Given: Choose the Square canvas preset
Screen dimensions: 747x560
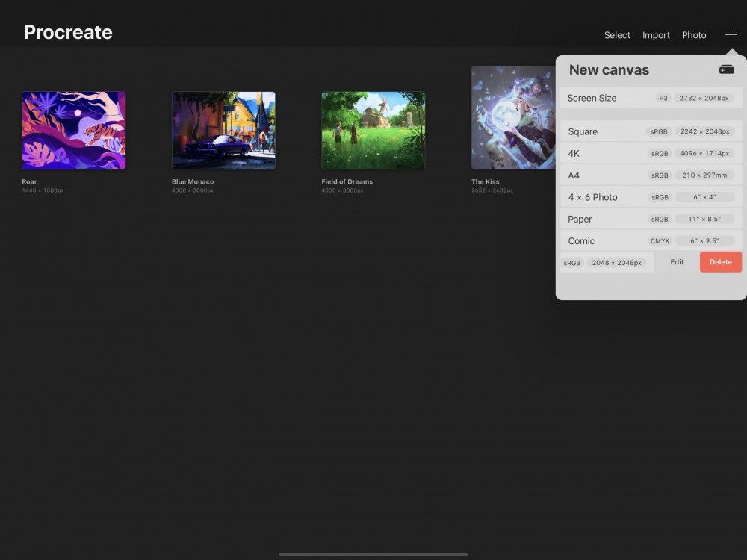Looking at the screenshot, I should (x=651, y=131).
